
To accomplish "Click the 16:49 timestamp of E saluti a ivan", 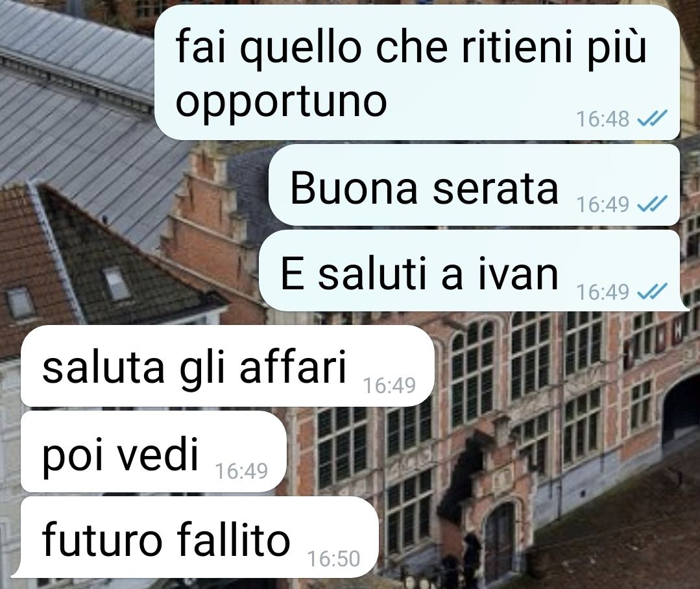I will coord(602,293).
